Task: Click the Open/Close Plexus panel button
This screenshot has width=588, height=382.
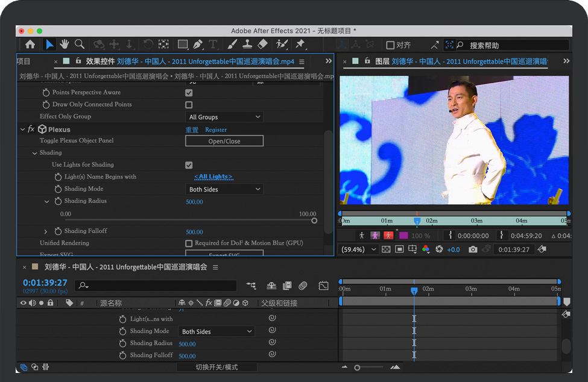Action: point(224,141)
